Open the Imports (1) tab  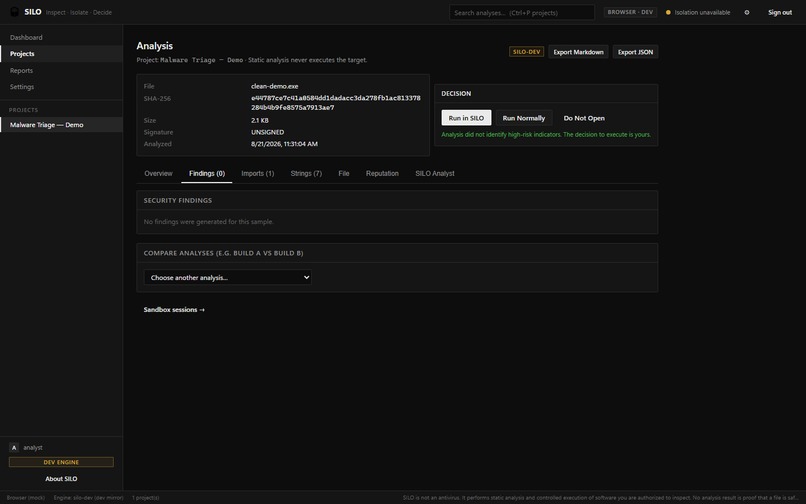pos(258,173)
